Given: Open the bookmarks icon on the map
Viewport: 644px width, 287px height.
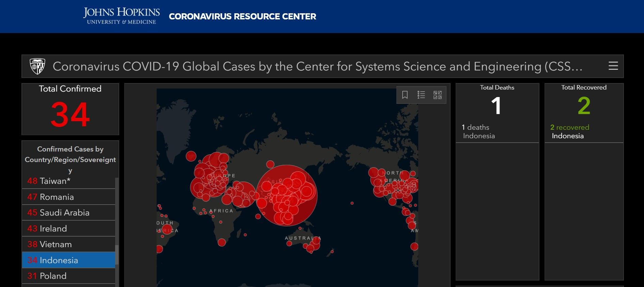Looking at the screenshot, I should click(x=405, y=95).
